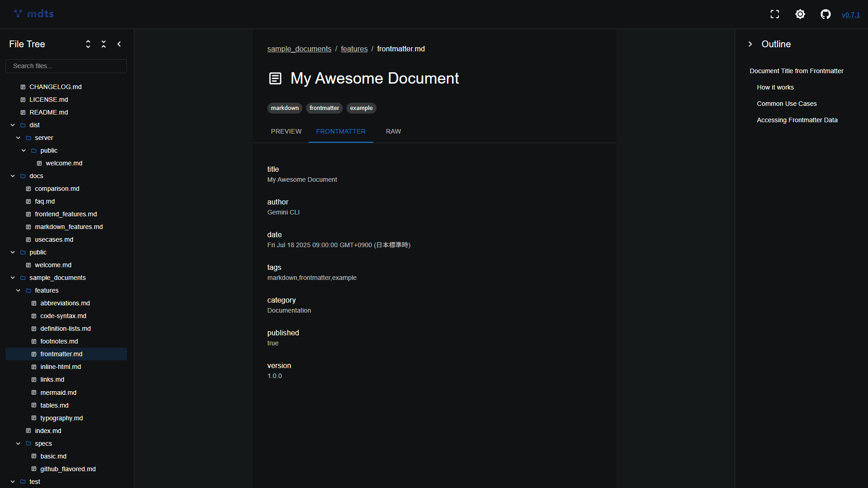The height and width of the screenshot is (488, 868).
Task: Click file icon beside faq.md
Action: [x=28, y=201]
